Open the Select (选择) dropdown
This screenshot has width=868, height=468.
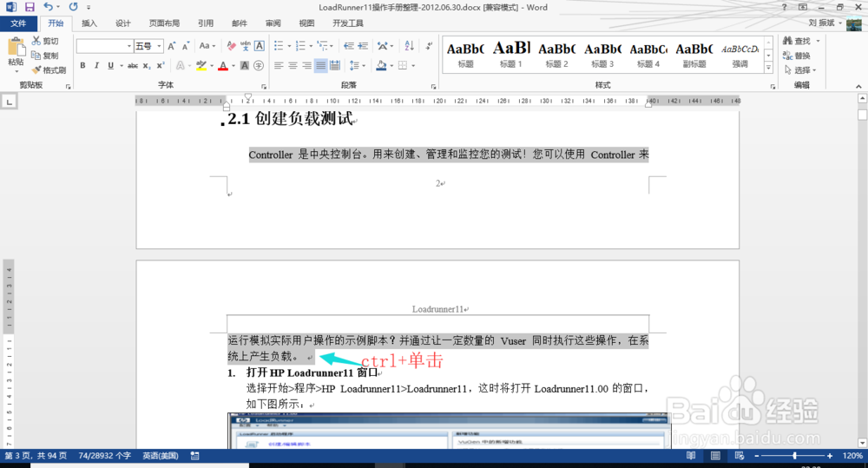point(800,70)
